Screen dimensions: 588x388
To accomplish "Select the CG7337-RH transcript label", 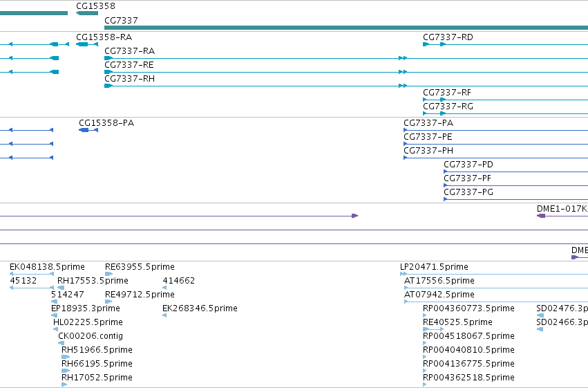I will click(x=129, y=79).
